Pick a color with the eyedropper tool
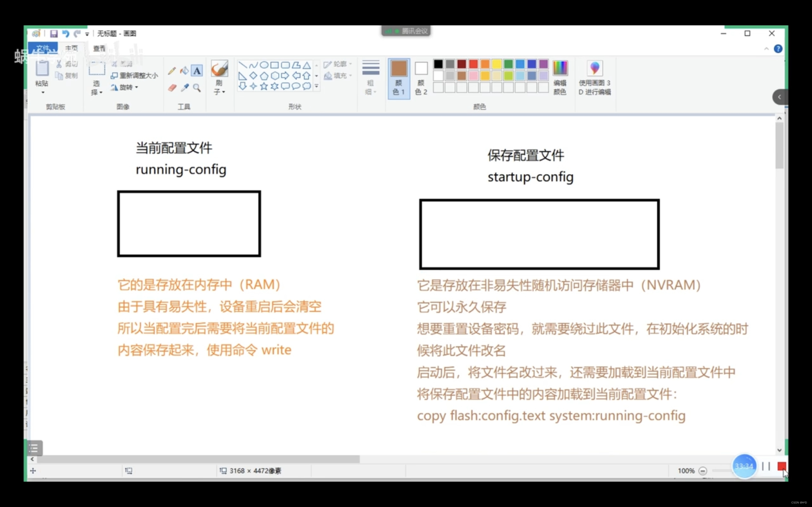Image resolution: width=812 pixels, height=507 pixels. 185,88
